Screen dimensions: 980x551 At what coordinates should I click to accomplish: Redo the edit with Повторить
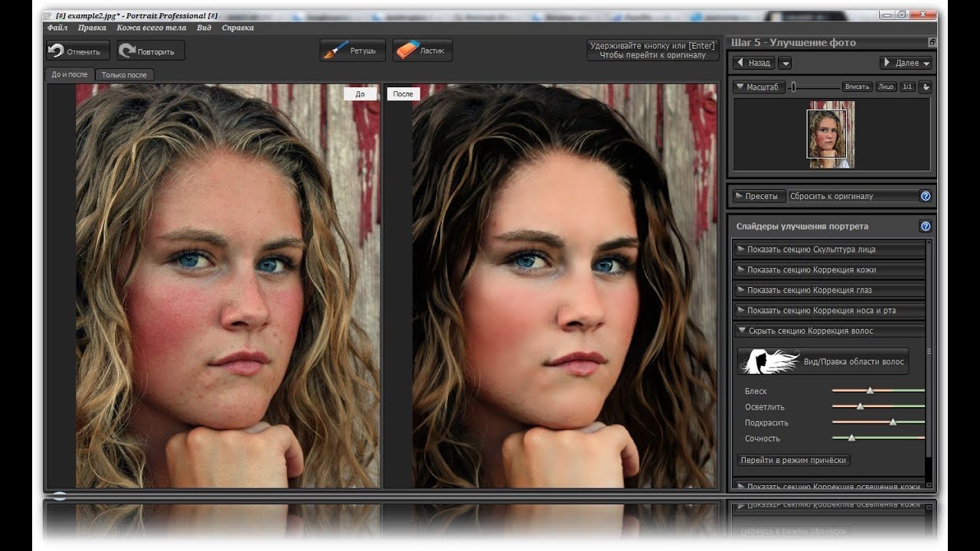click(x=150, y=51)
